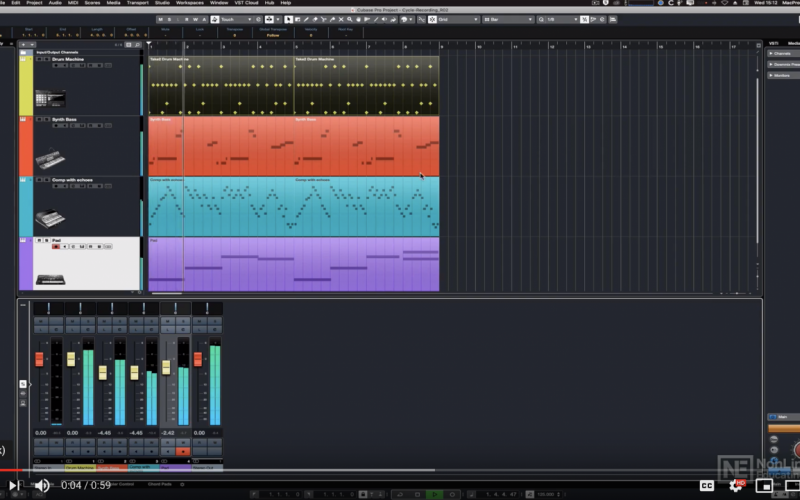Click the Synth Bass keyboard instrument icon
Viewport: 800px width, 500px height.
(x=49, y=158)
